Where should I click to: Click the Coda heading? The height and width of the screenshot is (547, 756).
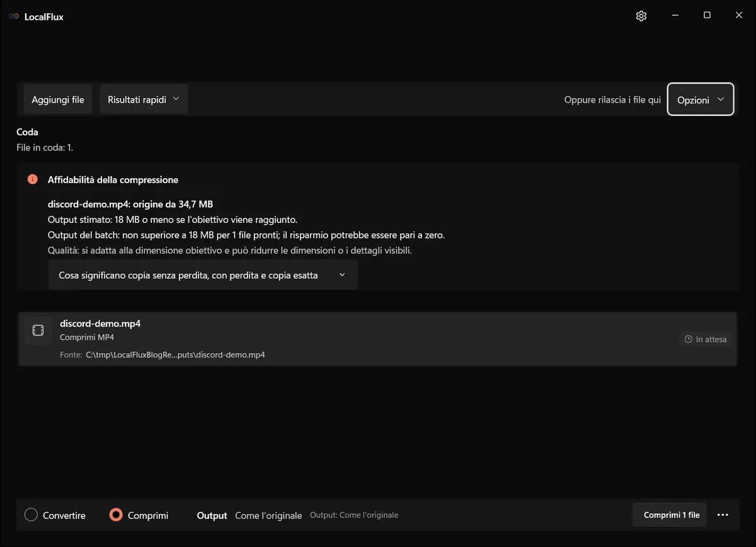point(27,132)
